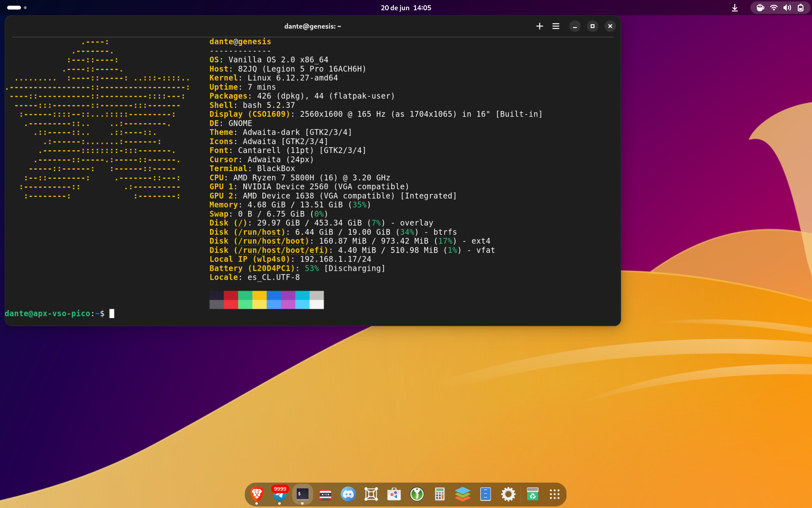Click the GPU 1 NVIDIA Device 2560 line
This screenshot has width=812, height=508.
[x=309, y=187]
